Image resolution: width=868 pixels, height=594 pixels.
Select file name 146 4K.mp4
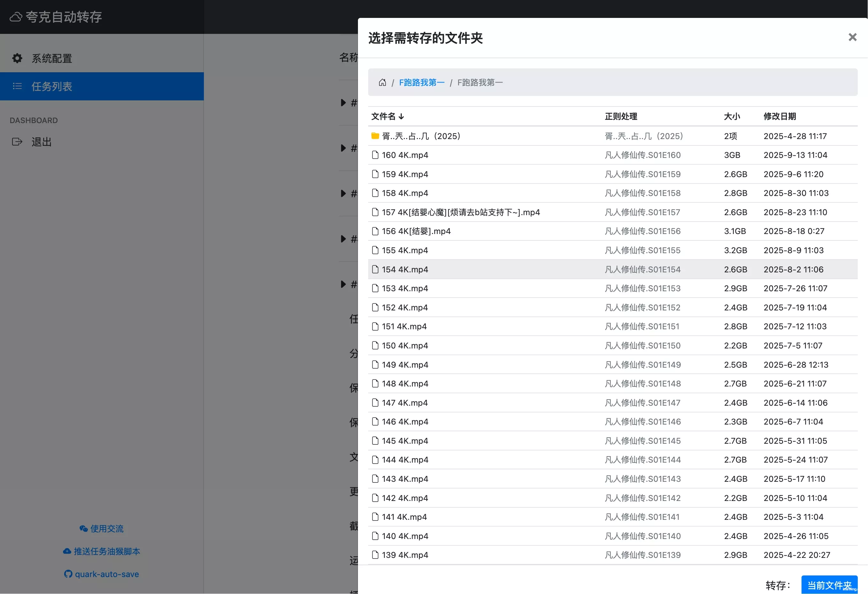tap(405, 421)
